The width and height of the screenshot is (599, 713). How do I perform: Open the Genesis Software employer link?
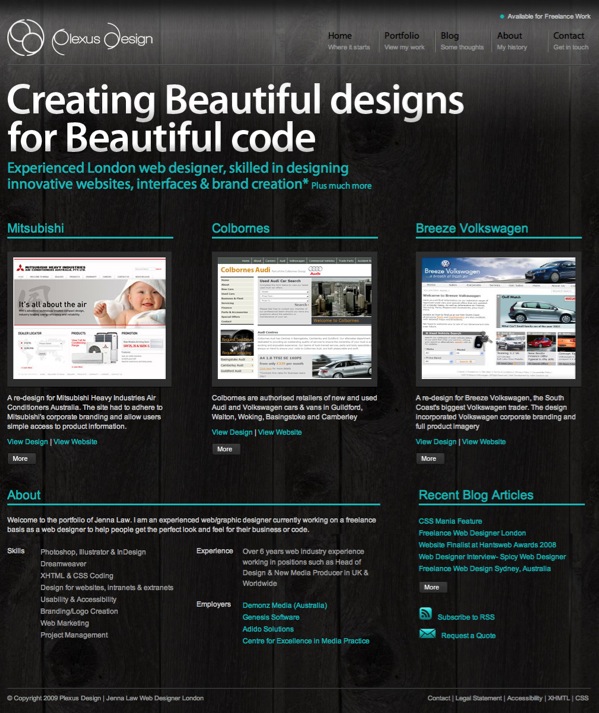(271, 618)
